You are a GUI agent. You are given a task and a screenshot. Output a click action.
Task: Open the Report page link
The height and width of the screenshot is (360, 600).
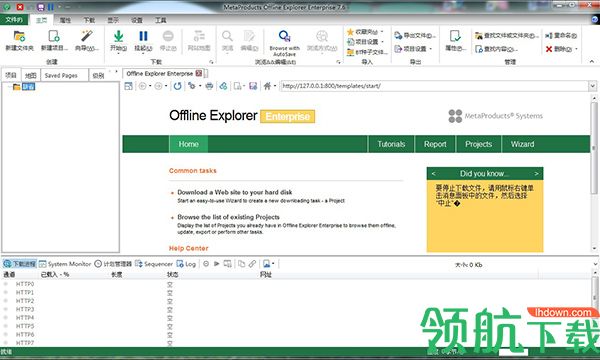coord(435,144)
